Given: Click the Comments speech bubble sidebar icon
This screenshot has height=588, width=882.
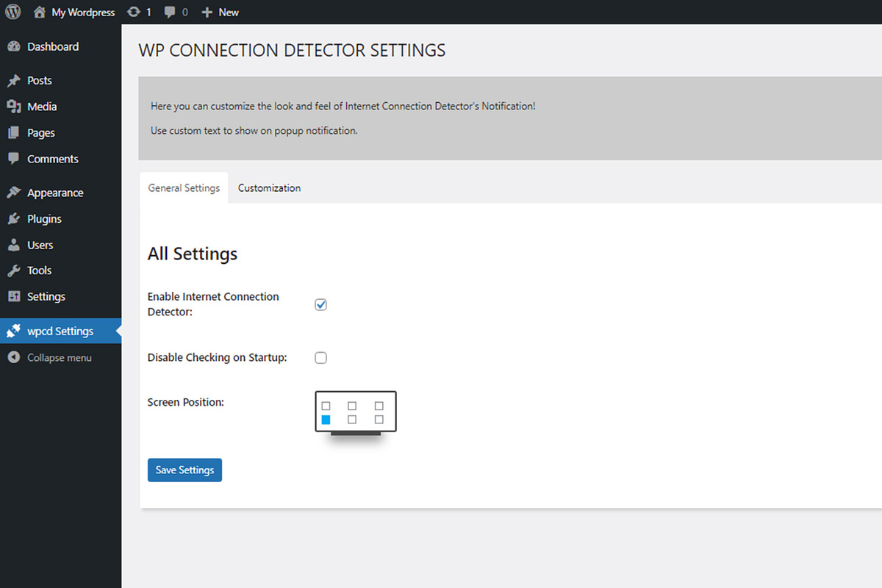Looking at the screenshot, I should point(13,159).
